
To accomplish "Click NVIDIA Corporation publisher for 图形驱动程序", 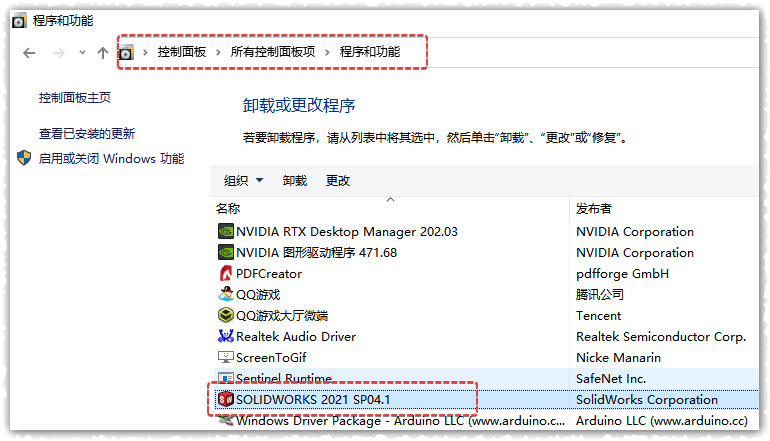I will [635, 253].
